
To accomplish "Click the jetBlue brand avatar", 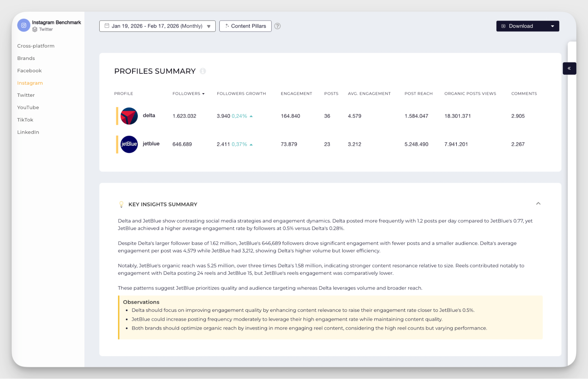I will (129, 144).
